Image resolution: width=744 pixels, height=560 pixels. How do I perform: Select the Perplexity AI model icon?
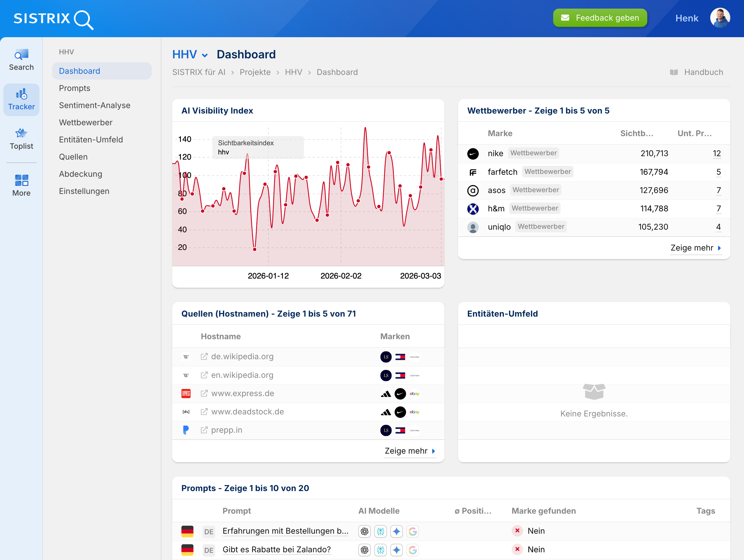380,531
